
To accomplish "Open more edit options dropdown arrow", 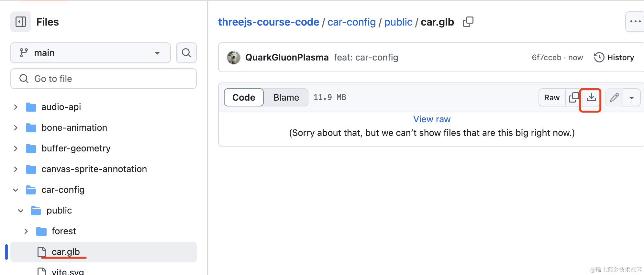I will (632, 97).
